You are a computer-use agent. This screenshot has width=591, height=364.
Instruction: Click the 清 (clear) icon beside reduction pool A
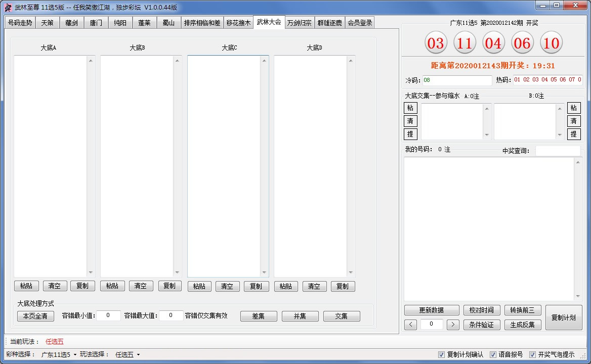(410, 121)
